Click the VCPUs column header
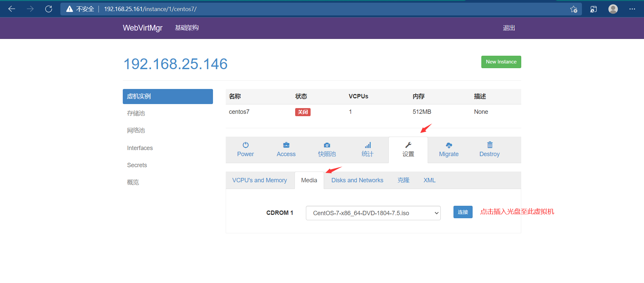The image size is (644, 283). (x=359, y=96)
